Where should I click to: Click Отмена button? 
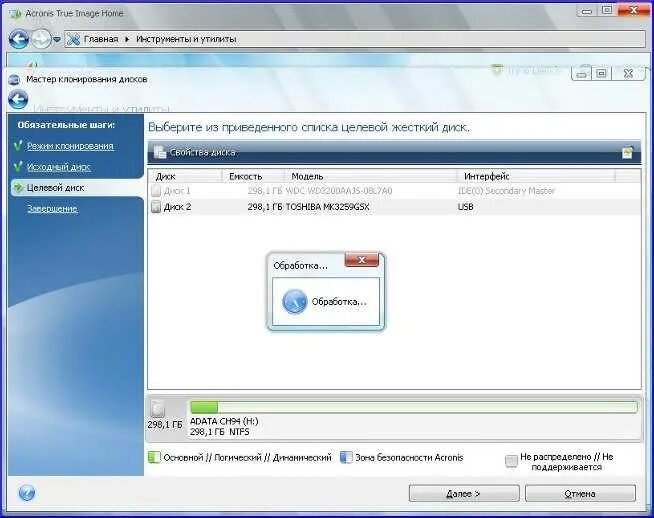click(580, 493)
